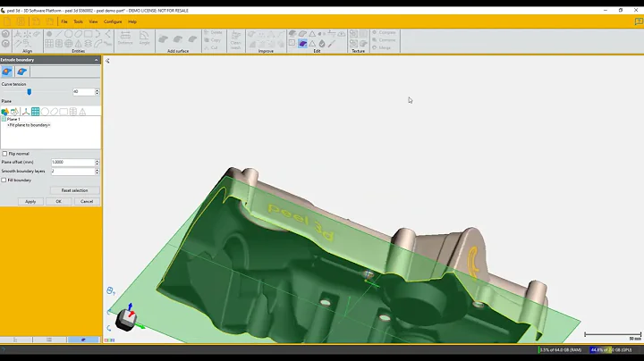The height and width of the screenshot is (361, 644).
Task: Click the coordinate axes icon in Plane toolbar
Action: click(25, 112)
